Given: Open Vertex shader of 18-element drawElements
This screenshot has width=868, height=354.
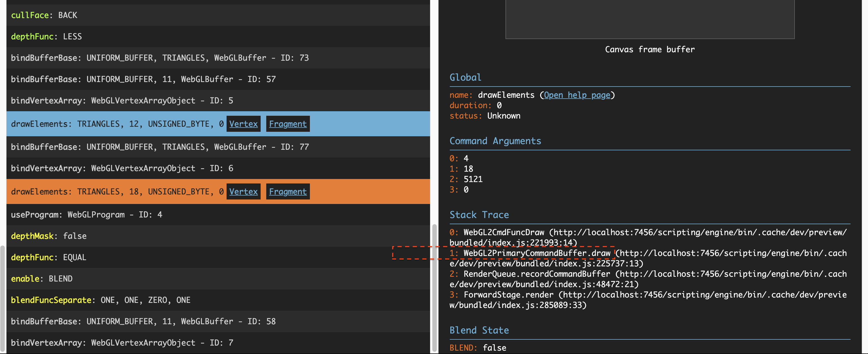Looking at the screenshot, I should (243, 192).
